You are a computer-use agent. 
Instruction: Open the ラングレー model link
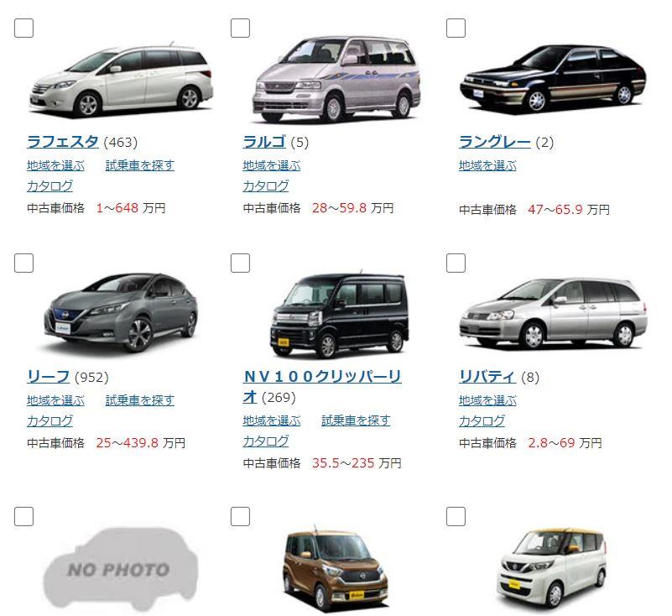(x=495, y=142)
